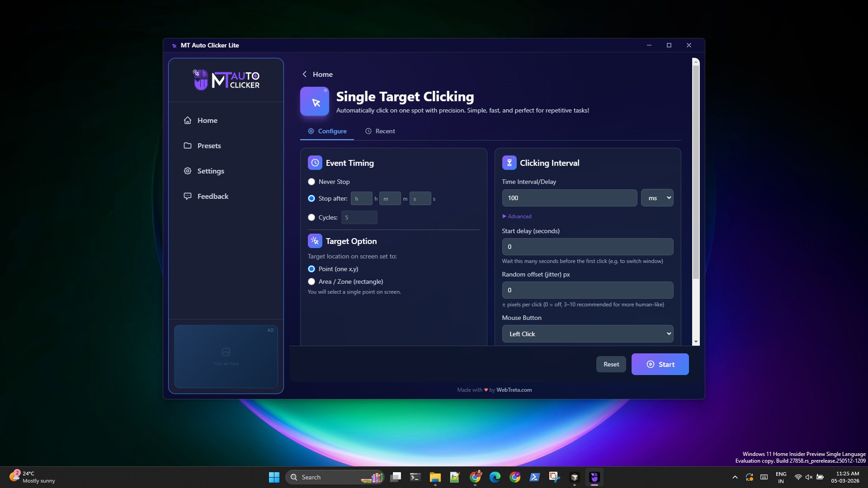Click the Single Target Clicking cursor icon
Screen dimensions: 868x488
click(315, 102)
